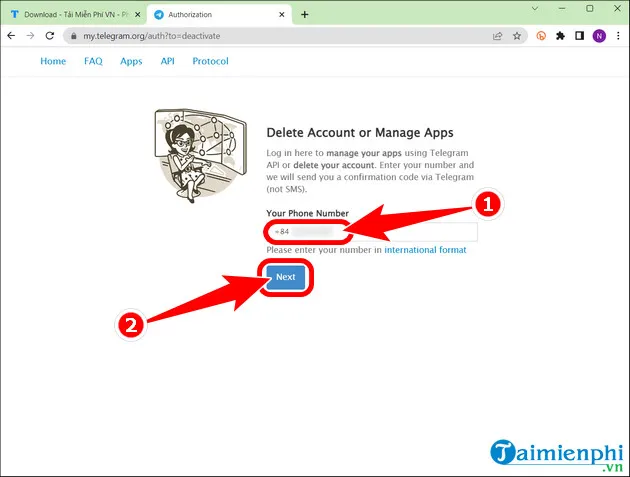
Task: Toggle the browser side panel icon
Action: (579, 36)
